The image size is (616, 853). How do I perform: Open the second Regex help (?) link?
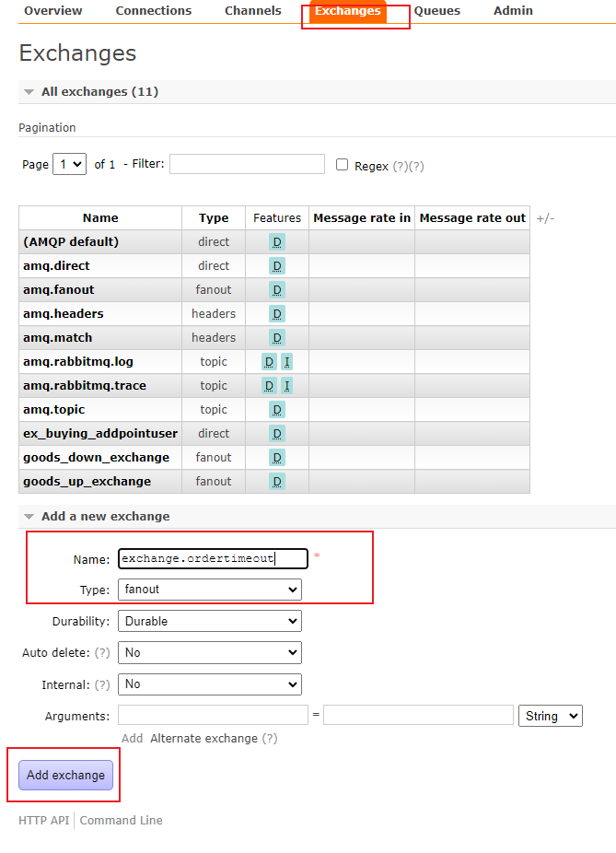click(416, 166)
